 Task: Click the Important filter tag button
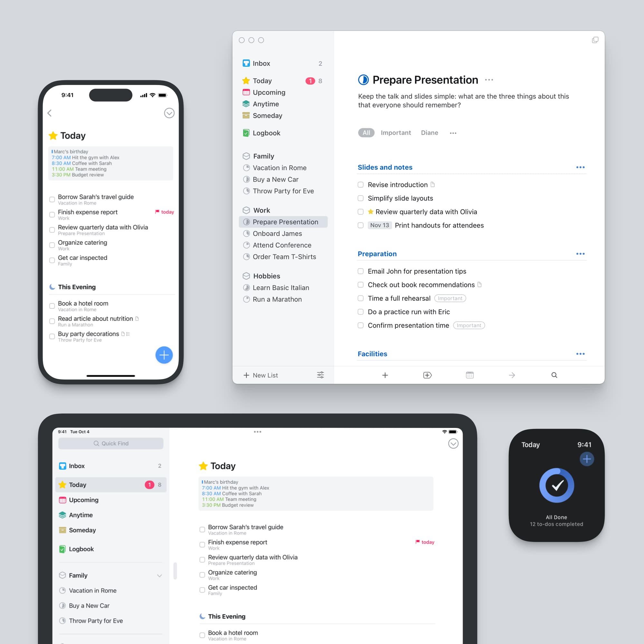tap(396, 132)
